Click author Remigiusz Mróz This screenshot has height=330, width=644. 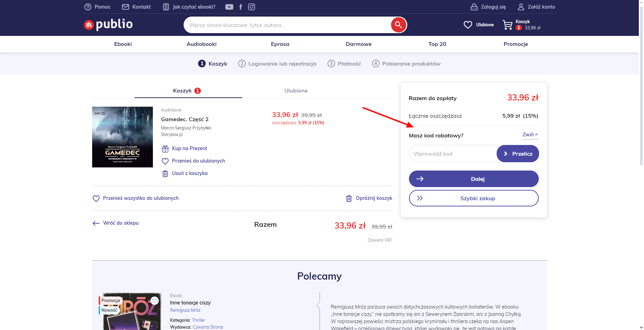pos(185,310)
